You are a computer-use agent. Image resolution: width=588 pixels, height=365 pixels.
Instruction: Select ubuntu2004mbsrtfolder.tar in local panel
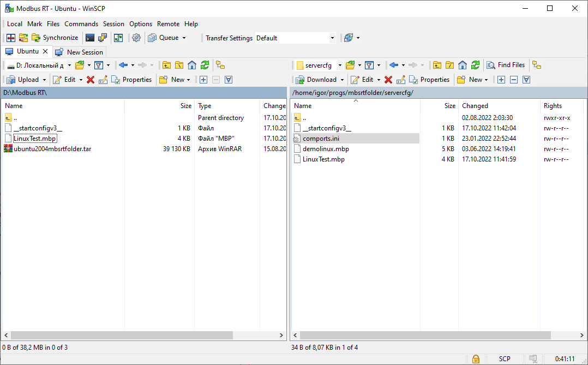coord(52,149)
